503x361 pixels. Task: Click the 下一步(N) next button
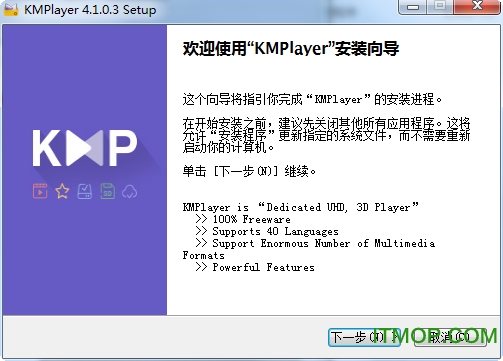[x=364, y=337]
